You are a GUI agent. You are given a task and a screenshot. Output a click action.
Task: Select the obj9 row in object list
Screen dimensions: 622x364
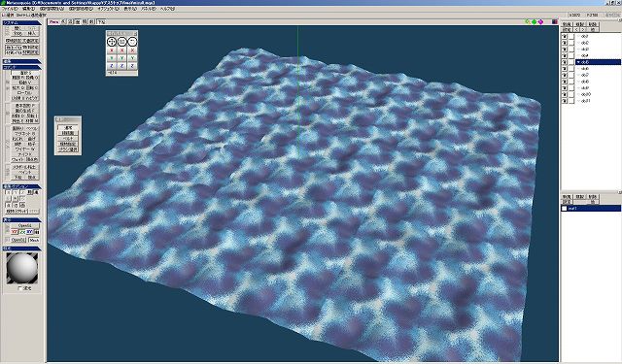[x=599, y=88]
